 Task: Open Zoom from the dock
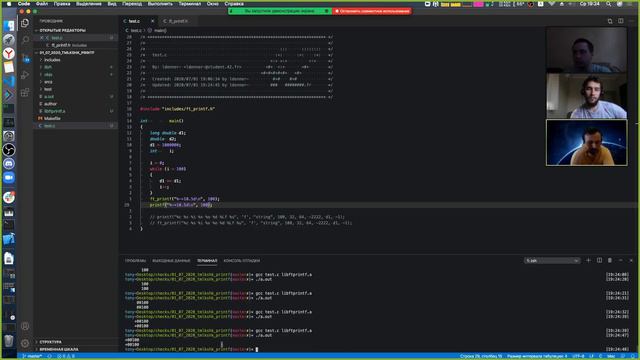(x=9, y=178)
